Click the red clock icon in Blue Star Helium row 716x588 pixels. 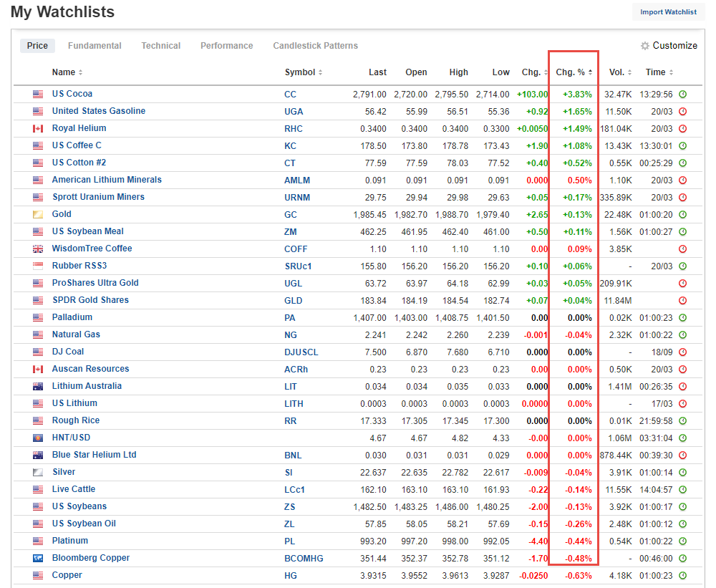[x=682, y=456]
